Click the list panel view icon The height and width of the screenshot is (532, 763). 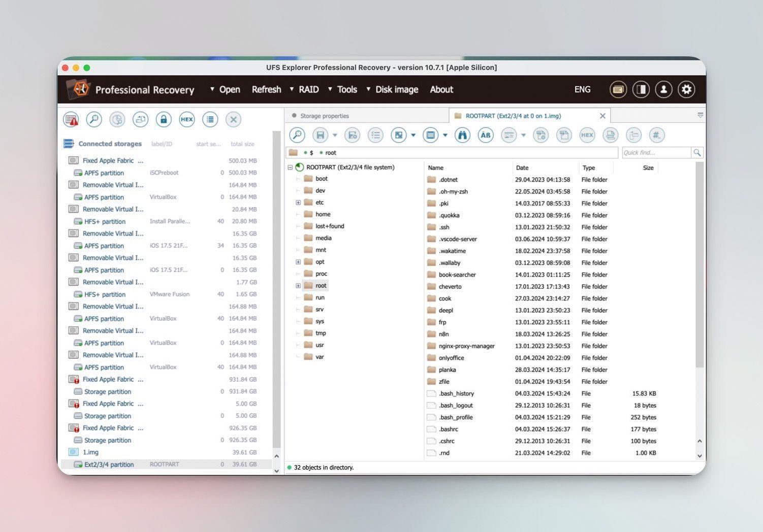(x=431, y=135)
